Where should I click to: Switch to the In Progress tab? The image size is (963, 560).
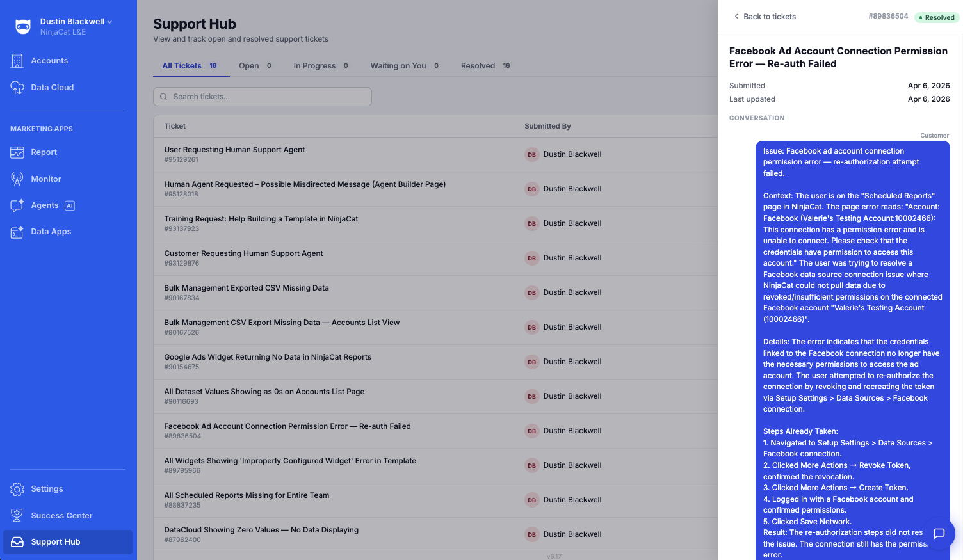pos(321,66)
